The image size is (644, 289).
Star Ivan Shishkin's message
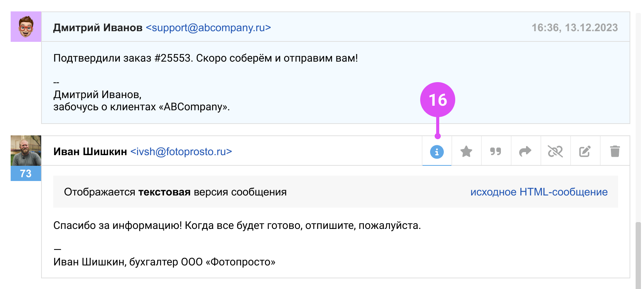[x=466, y=152]
